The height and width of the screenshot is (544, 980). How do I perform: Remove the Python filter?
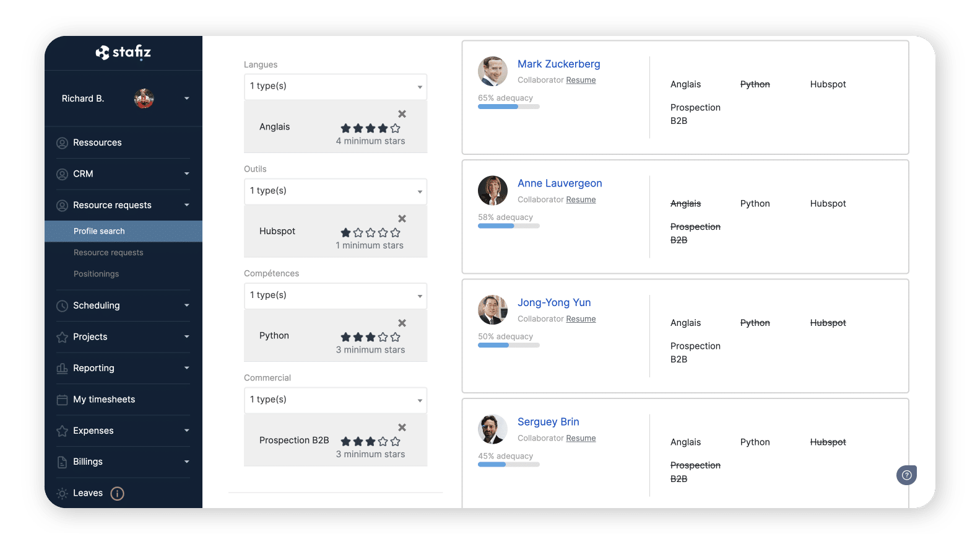tap(402, 323)
